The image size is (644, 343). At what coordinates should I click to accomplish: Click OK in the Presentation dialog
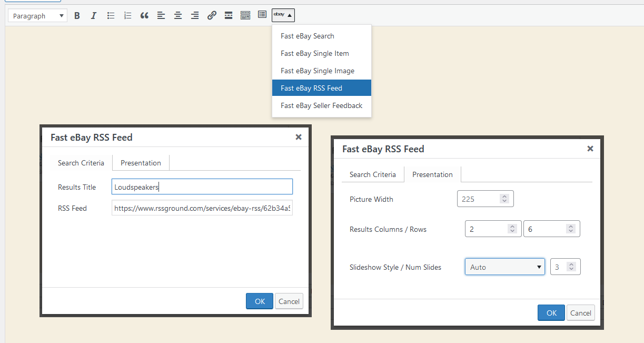tap(551, 313)
